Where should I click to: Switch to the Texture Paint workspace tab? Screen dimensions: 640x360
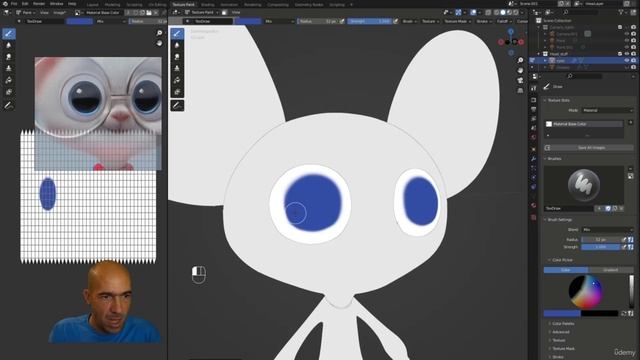(x=183, y=4)
